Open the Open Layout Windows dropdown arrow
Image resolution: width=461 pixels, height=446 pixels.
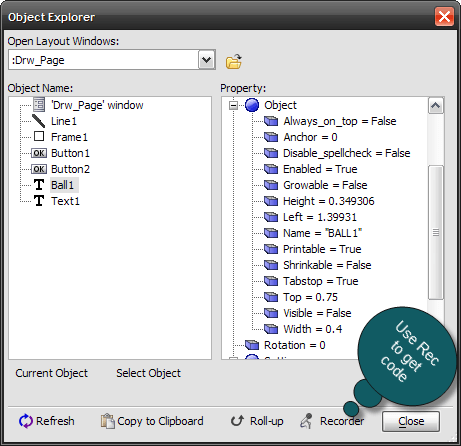(207, 60)
